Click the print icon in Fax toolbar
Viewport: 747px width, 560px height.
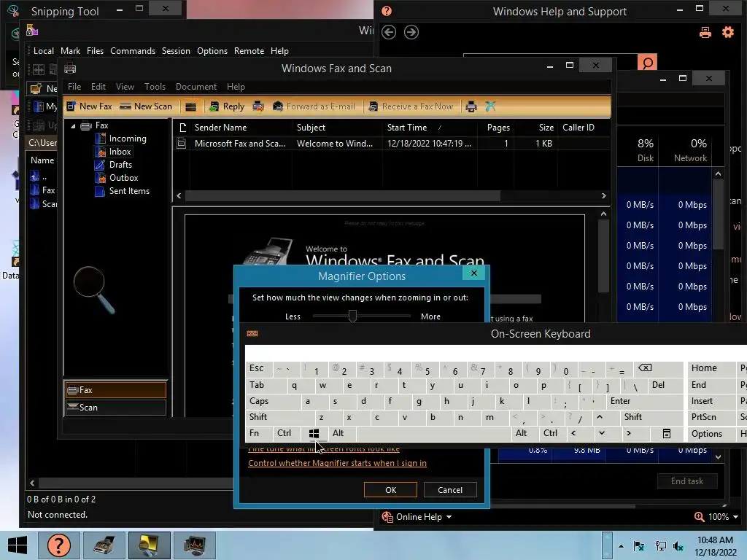pyautogui.click(x=471, y=106)
